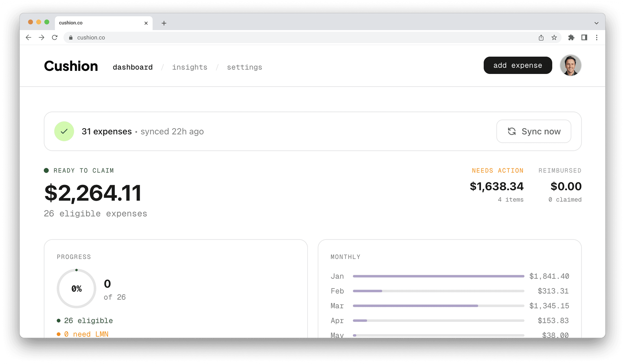625x364 pixels.
Task: Open the settings nav item
Action: click(244, 67)
